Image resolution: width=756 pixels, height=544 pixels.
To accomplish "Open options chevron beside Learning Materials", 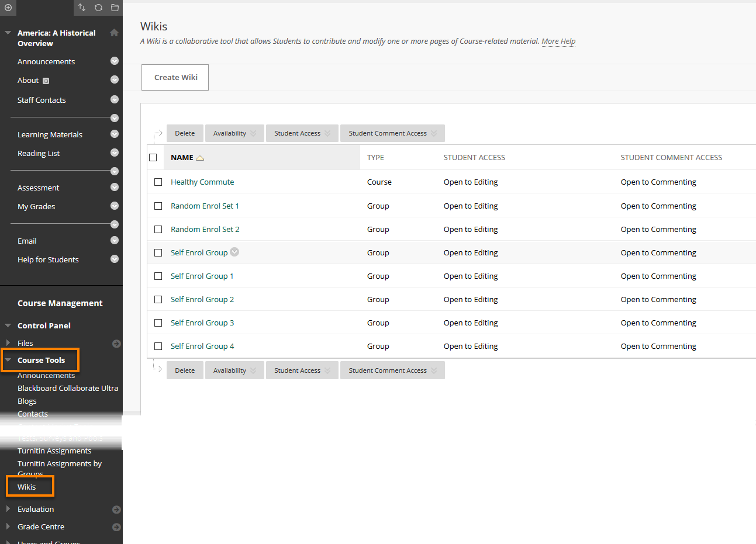I will [115, 134].
